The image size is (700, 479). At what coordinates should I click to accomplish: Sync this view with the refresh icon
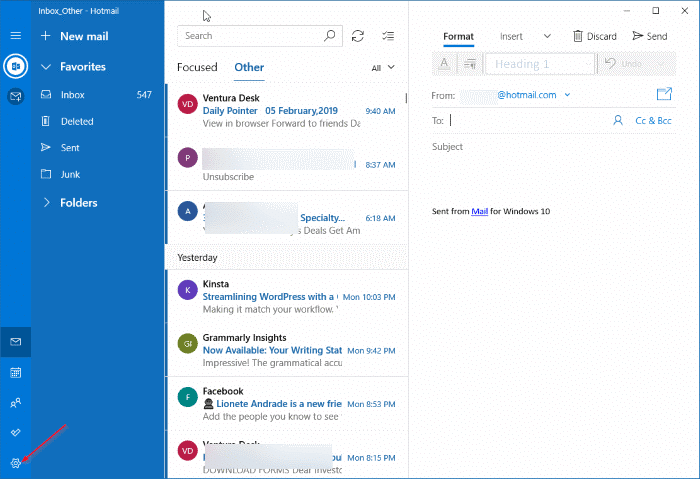coord(358,36)
